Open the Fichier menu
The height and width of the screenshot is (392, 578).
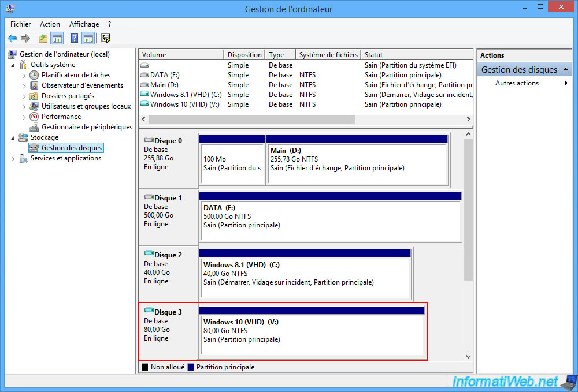[x=21, y=24]
